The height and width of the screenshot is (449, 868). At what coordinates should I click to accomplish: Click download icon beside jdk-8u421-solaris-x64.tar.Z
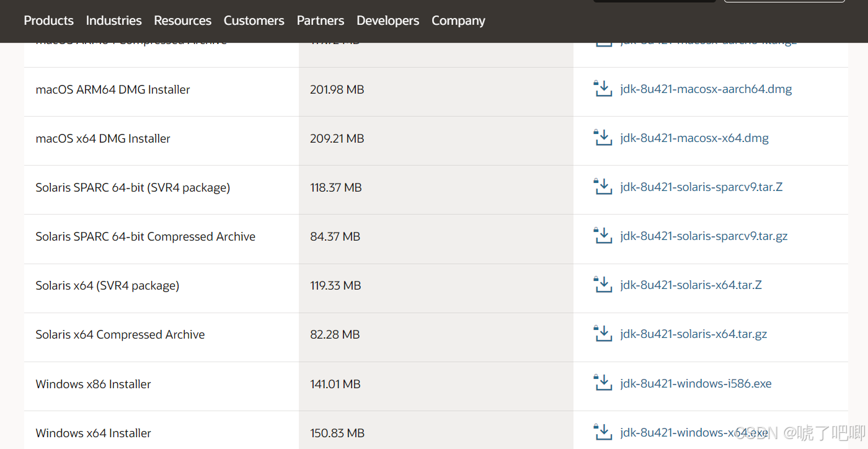point(603,285)
